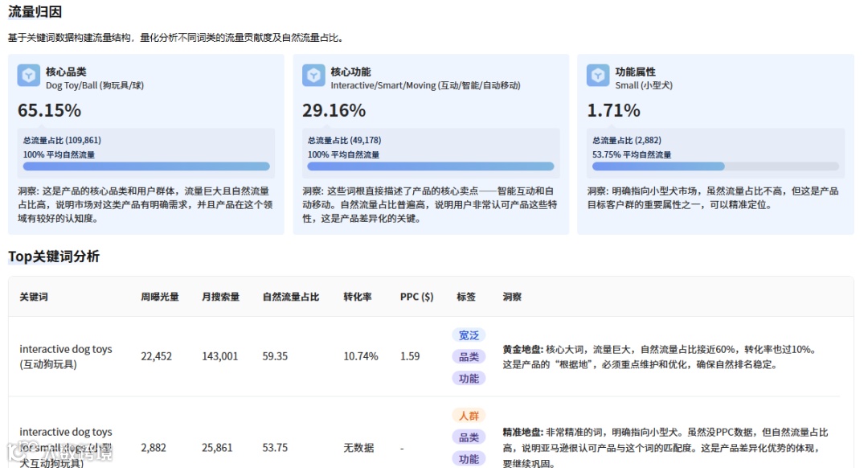Click conversion rate 10.74%

point(361,356)
